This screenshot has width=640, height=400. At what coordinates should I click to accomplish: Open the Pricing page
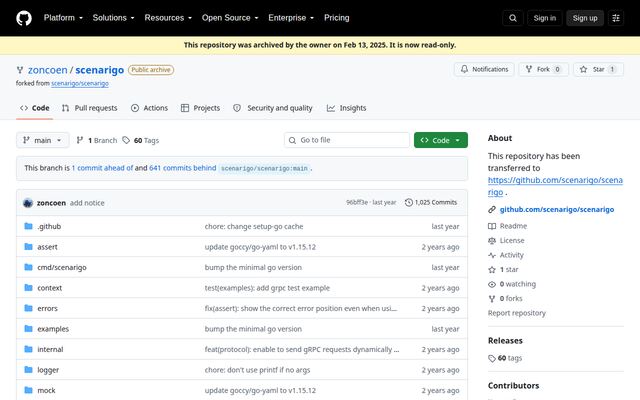point(336,18)
